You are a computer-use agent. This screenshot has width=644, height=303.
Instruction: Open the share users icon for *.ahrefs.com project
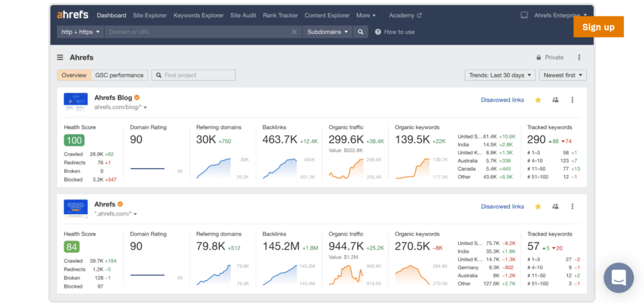click(555, 207)
